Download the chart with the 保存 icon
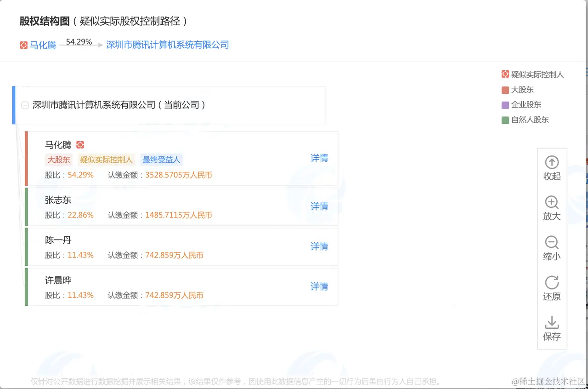The image size is (588, 389). [x=552, y=322]
